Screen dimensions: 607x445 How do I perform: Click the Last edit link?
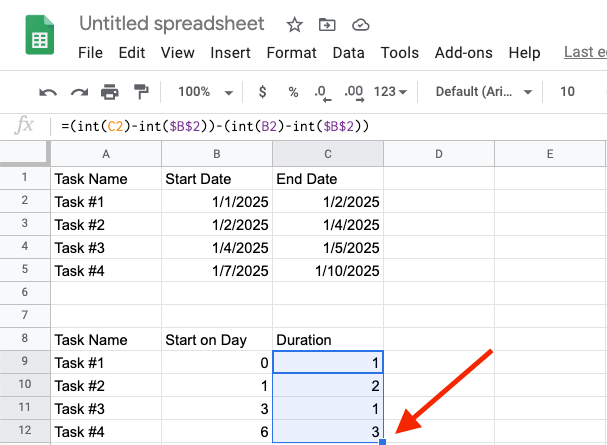(585, 52)
